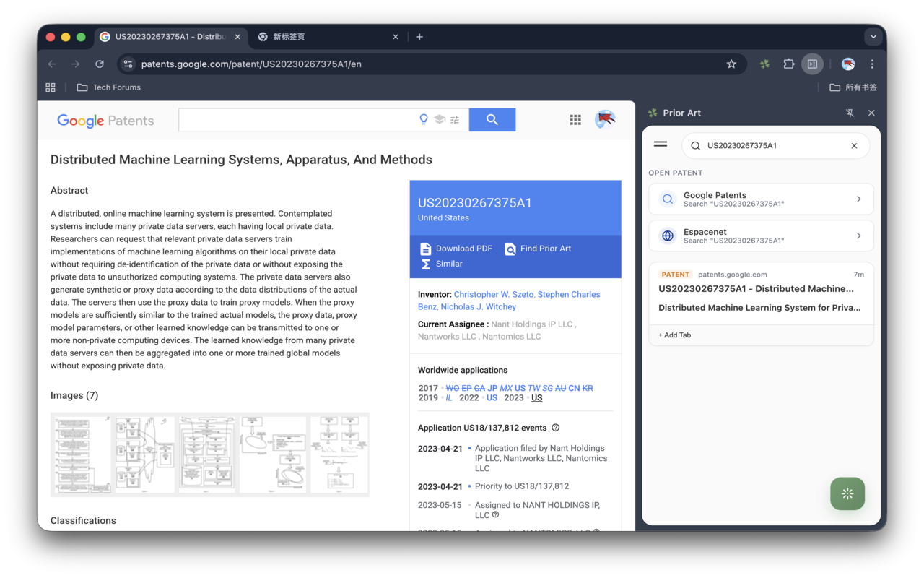The width and height of the screenshot is (924, 578).
Task: Click assignee text Nant Holdings IP LLC
Action: coord(532,324)
